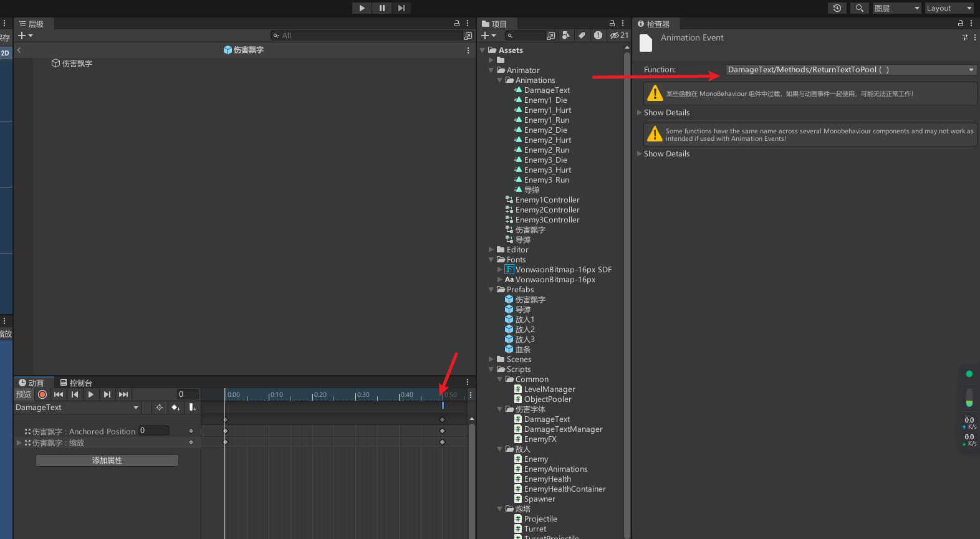Click the Add Keyframe icon
The height and width of the screenshot is (539, 980).
tap(176, 408)
